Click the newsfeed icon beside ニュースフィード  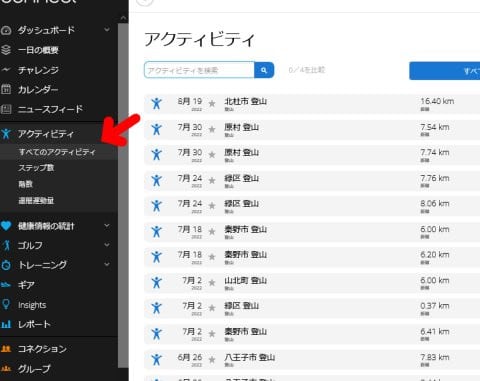(x=6, y=109)
